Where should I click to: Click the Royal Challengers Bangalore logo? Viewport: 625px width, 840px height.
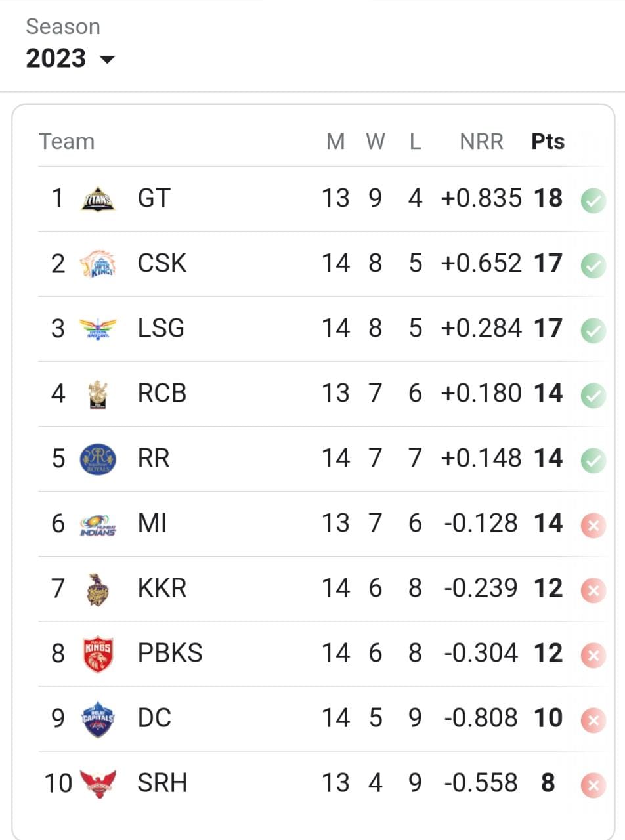[x=98, y=394]
